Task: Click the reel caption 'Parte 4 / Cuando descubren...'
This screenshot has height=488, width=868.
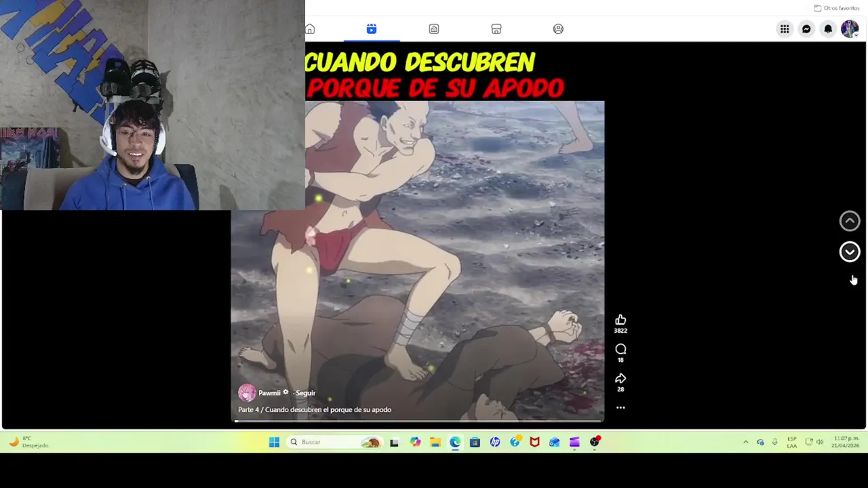Action: [315, 409]
